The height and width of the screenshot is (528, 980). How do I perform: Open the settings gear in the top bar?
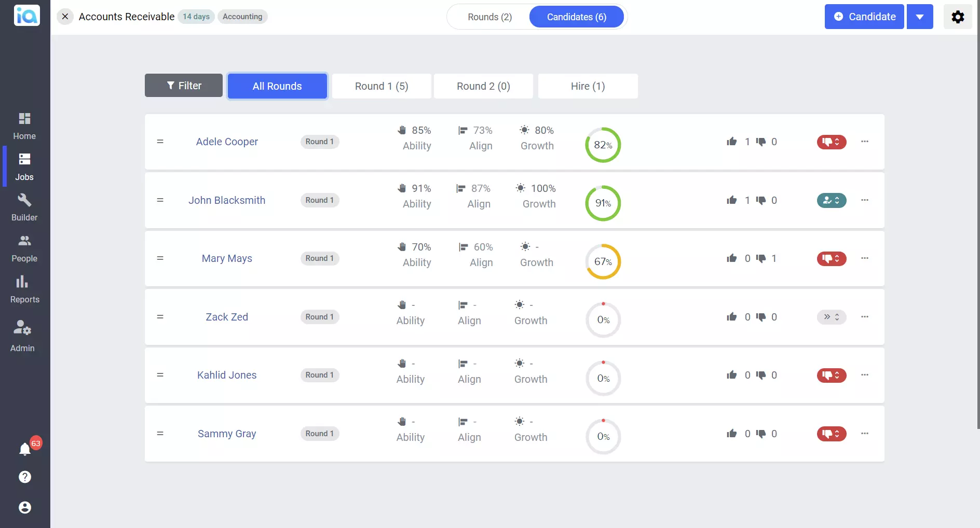tap(958, 16)
